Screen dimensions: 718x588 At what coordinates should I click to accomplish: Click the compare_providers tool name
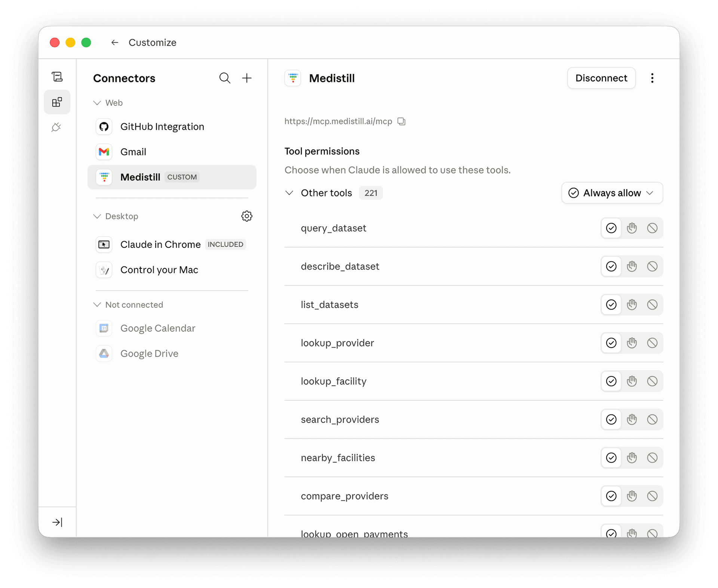pyautogui.click(x=344, y=496)
